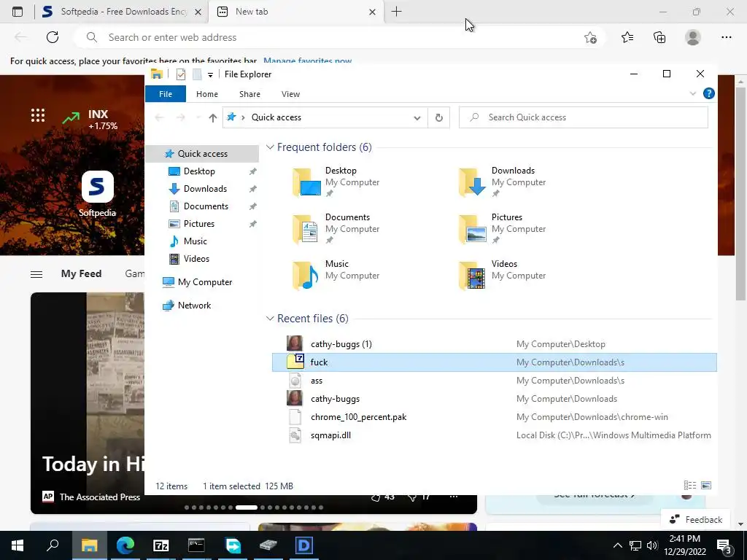Open the Edge profile avatar

click(693, 37)
